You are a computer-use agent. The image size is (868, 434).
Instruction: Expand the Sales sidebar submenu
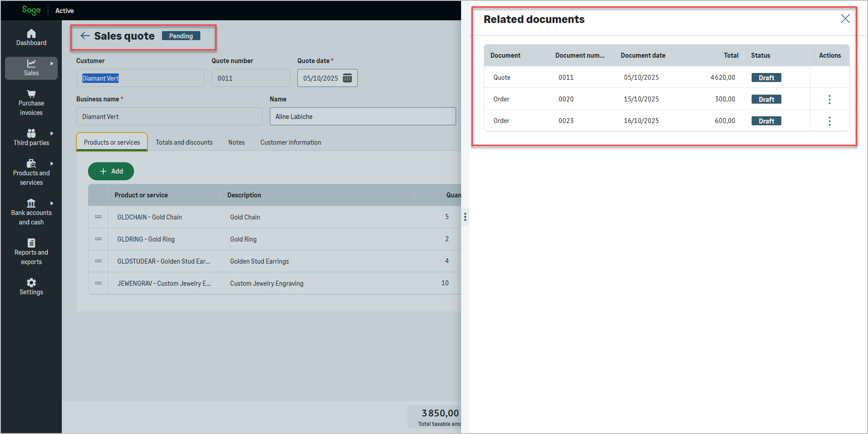(x=52, y=64)
